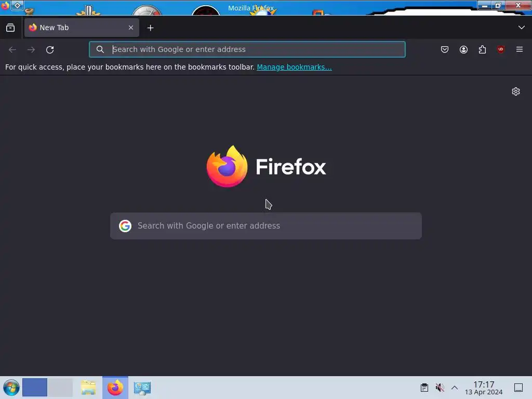This screenshot has height=399, width=532.
Task: Open Firefox View from tab bar icon
Action: pyautogui.click(x=10, y=28)
